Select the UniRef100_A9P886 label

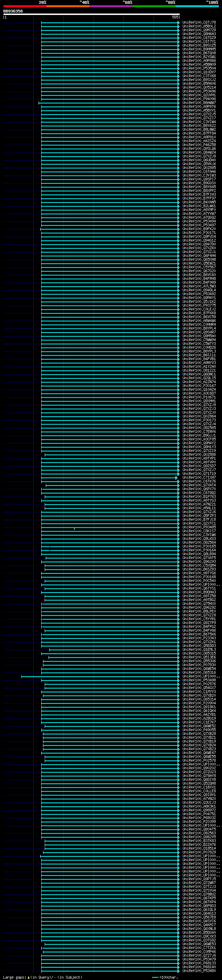coord(199,60)
